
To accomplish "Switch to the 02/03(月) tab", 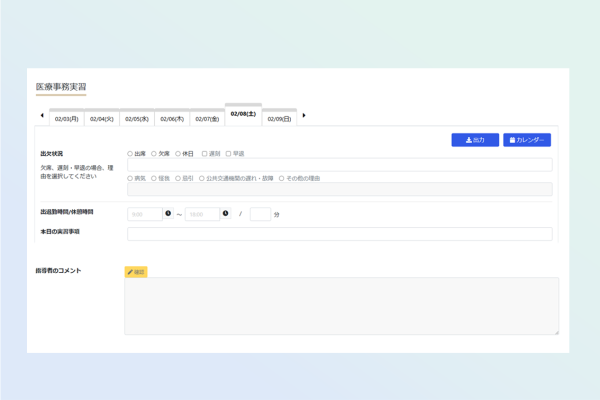I will pos(67,119).
